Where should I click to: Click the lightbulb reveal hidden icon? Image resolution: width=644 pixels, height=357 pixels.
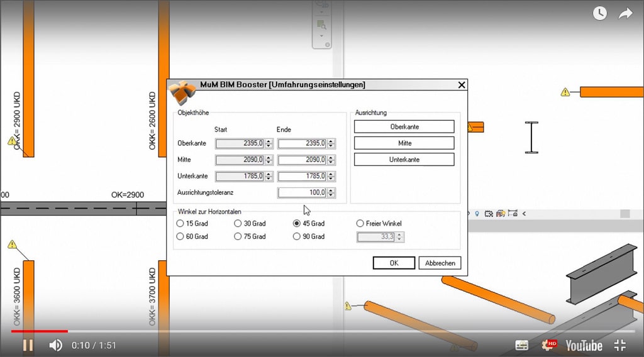point(477,213)
